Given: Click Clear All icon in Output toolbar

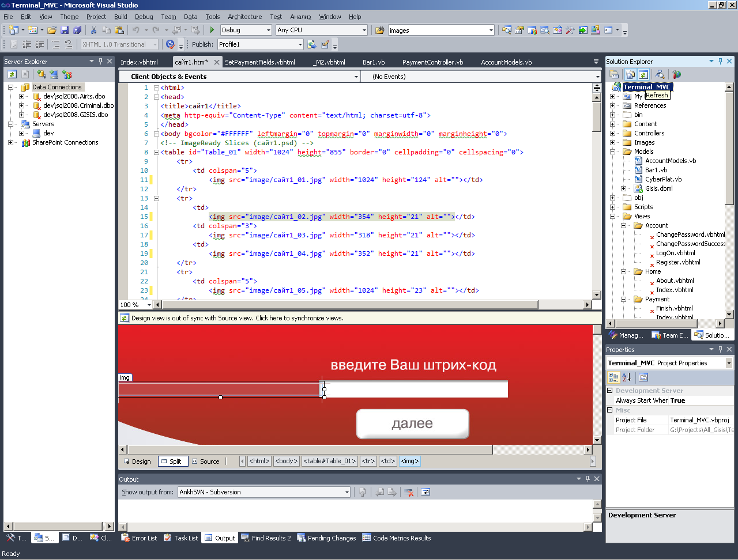Looking at the screenshot, I should click(409, 492).
